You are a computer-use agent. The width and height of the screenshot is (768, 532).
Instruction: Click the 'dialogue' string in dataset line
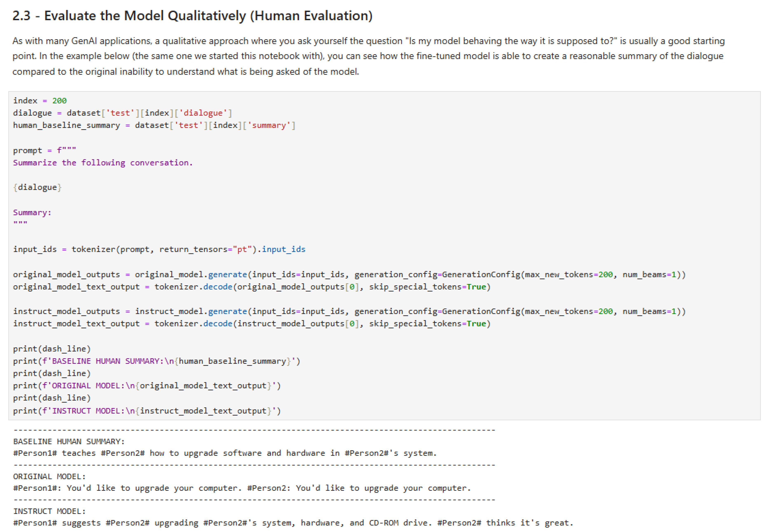point(203,113)
